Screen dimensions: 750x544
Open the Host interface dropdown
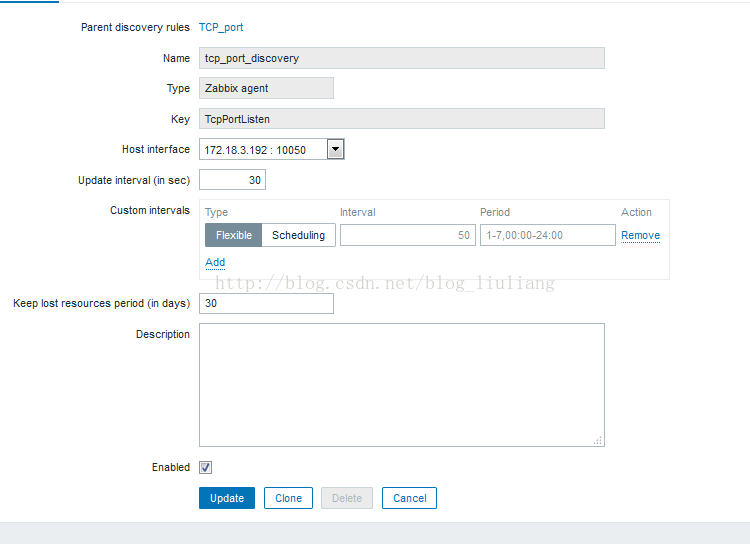[272, 149]
